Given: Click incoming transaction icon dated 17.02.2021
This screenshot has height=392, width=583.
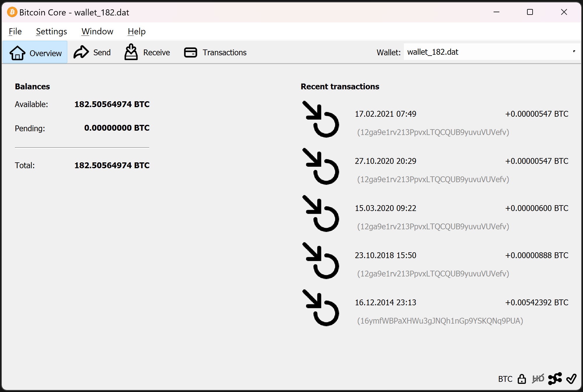Looking at the screenshot, I should coord(320,119).
